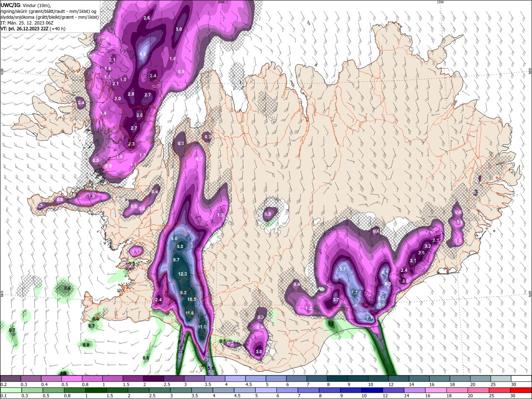This screenshot has width=532, height=399.
Task: Click the '15W' longitude label
Action: [x=440, y=2]
